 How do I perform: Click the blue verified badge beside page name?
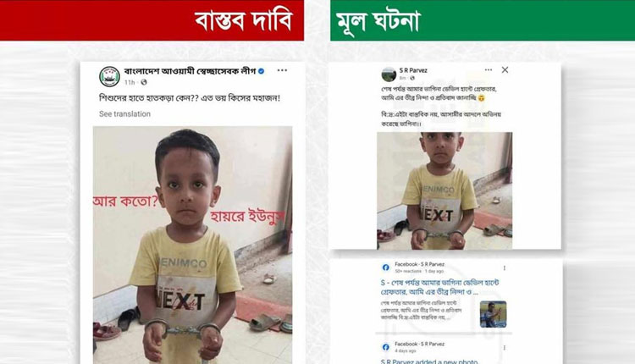tap(262, 71)
